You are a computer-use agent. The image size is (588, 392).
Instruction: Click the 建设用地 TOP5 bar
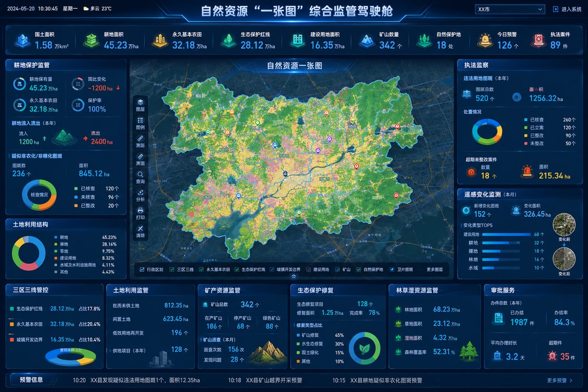[x=506, y=234]
